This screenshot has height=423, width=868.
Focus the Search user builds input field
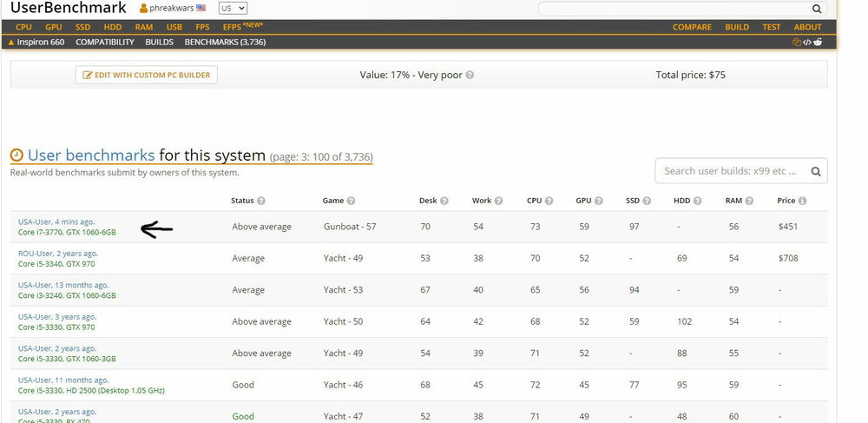727,171
